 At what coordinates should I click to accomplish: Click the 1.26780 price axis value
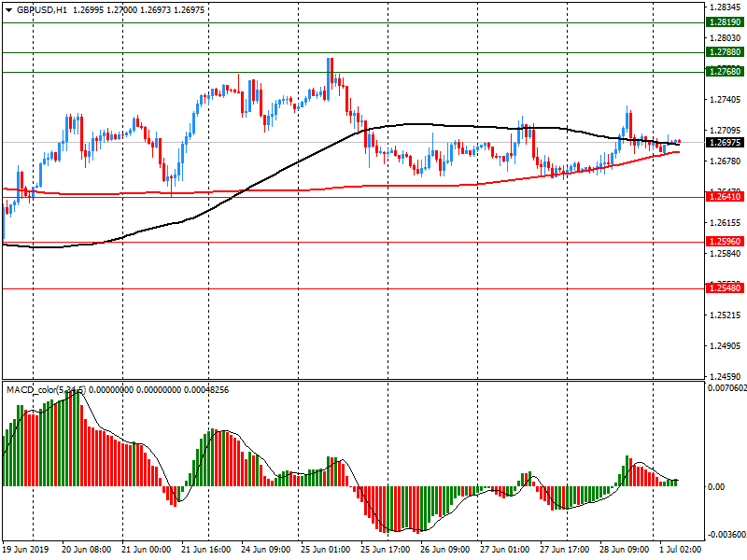726,161
